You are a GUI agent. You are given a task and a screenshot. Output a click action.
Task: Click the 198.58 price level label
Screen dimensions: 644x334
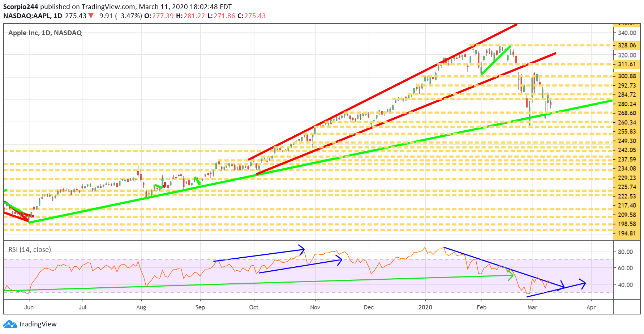click(627, 224)
